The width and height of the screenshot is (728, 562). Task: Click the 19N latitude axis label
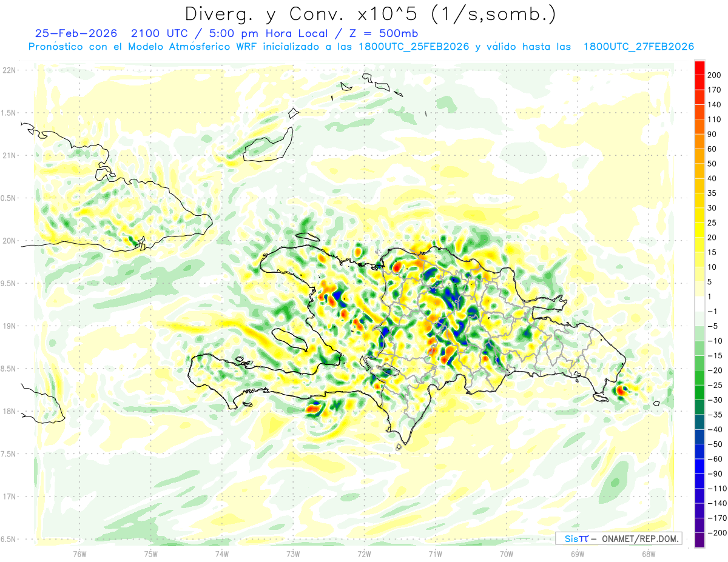click(9, 326)
